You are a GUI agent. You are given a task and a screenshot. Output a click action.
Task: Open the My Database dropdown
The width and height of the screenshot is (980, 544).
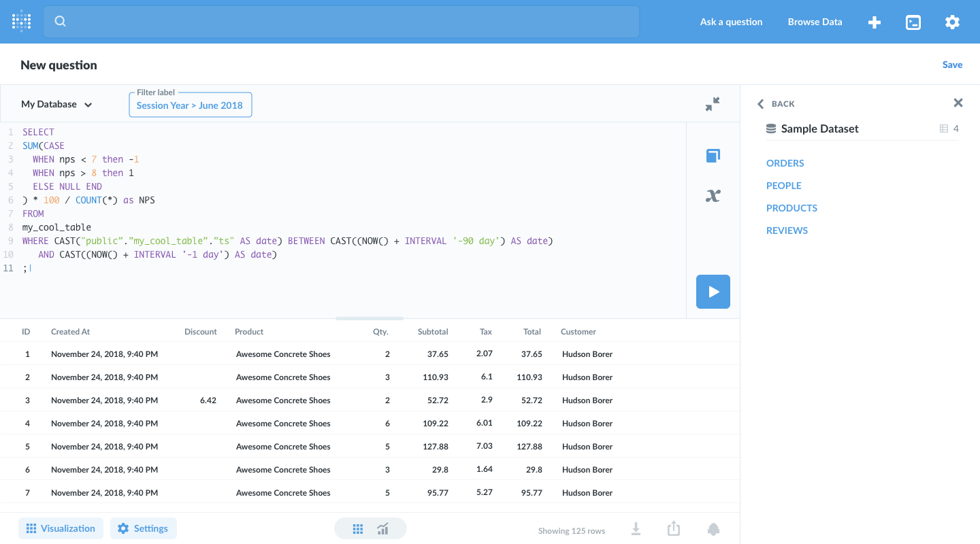pos(56,104)
